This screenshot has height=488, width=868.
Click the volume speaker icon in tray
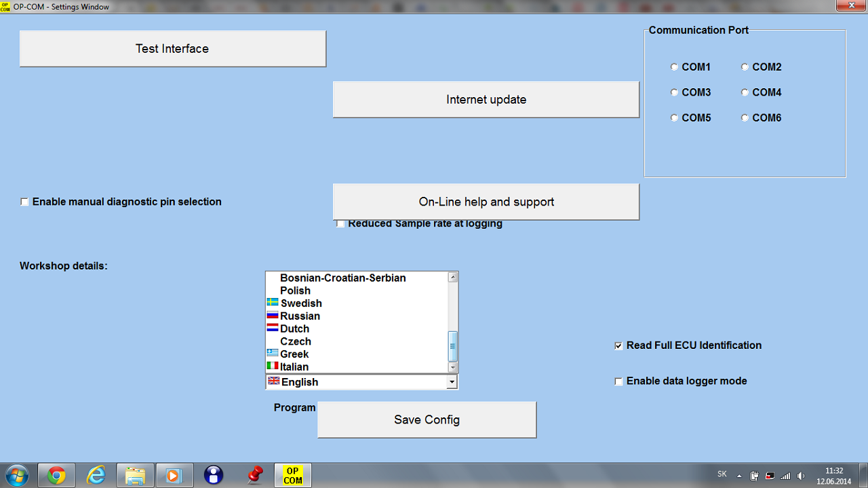801,476
